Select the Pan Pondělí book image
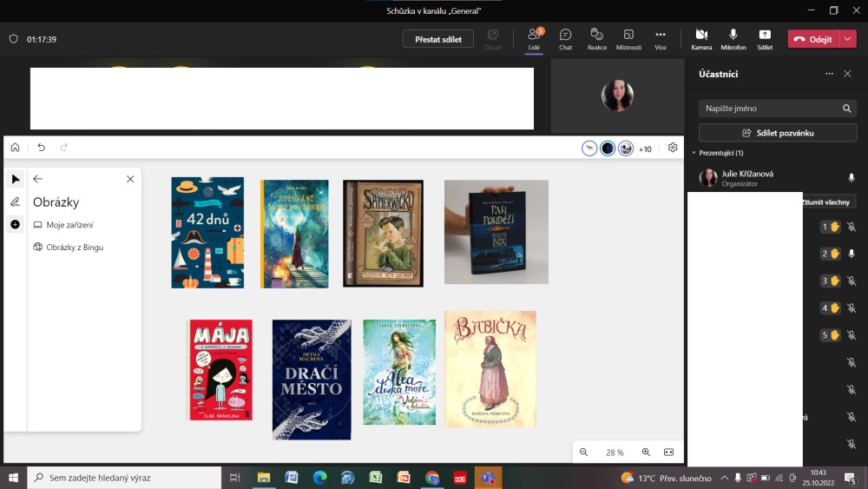The image size is (868, 489). click(x=496, y=232)
